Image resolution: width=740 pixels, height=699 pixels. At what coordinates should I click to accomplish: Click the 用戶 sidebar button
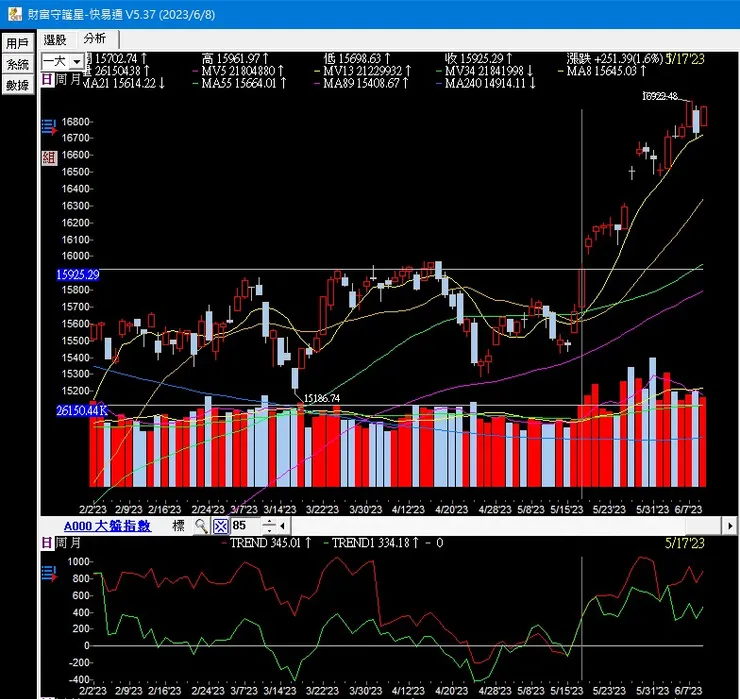point(18,43)
